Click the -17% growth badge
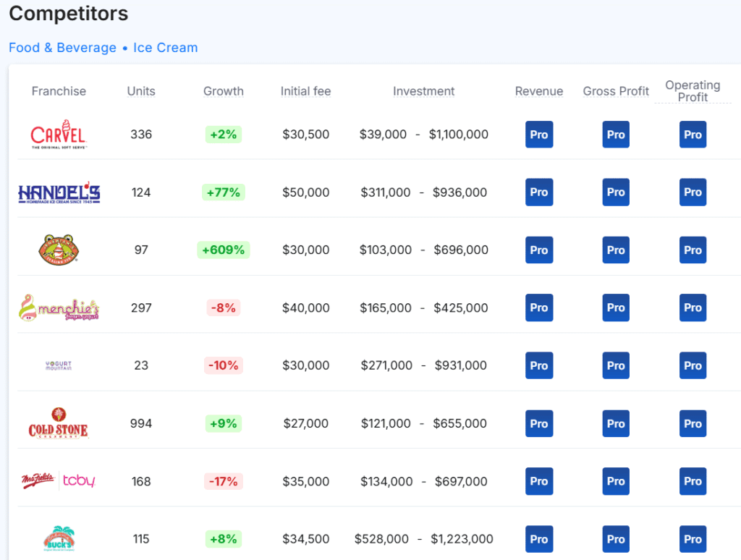Image resolution: width=741 pixels, height=560 pixels. [224, 481]
